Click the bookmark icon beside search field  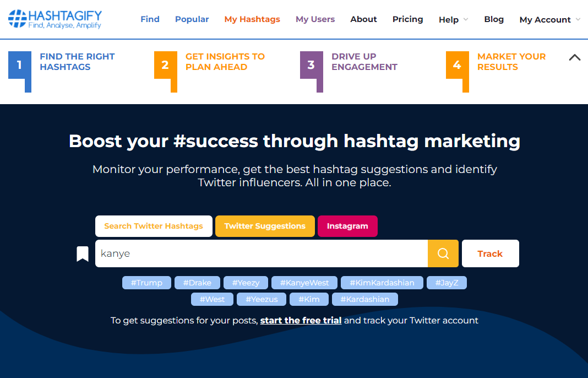[x=83, y=254]
